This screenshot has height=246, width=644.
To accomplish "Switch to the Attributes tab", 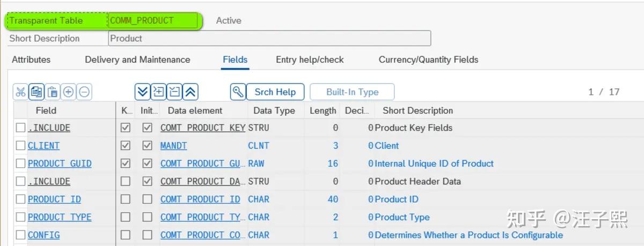I will pos(31,59).
